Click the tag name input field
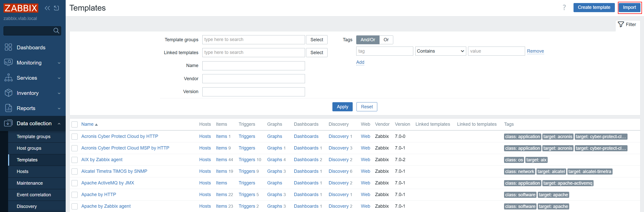Image resolution: width=644 pixels, height=212 pixels. (385, 51)
